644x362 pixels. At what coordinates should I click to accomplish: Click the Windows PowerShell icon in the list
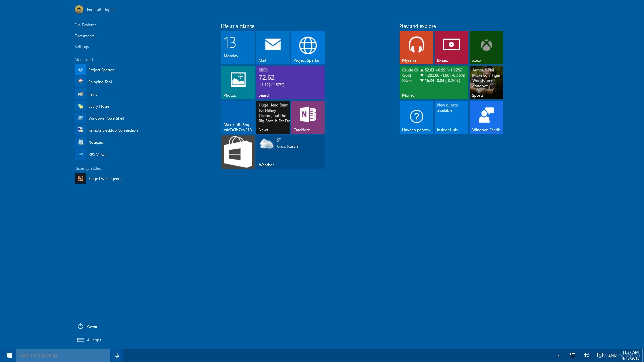point(80,118)
